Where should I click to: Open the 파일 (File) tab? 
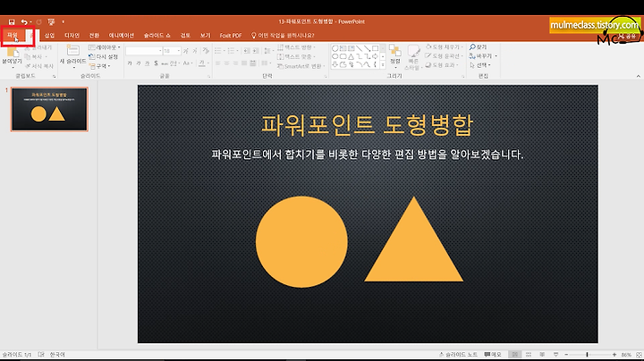[13, 35]
